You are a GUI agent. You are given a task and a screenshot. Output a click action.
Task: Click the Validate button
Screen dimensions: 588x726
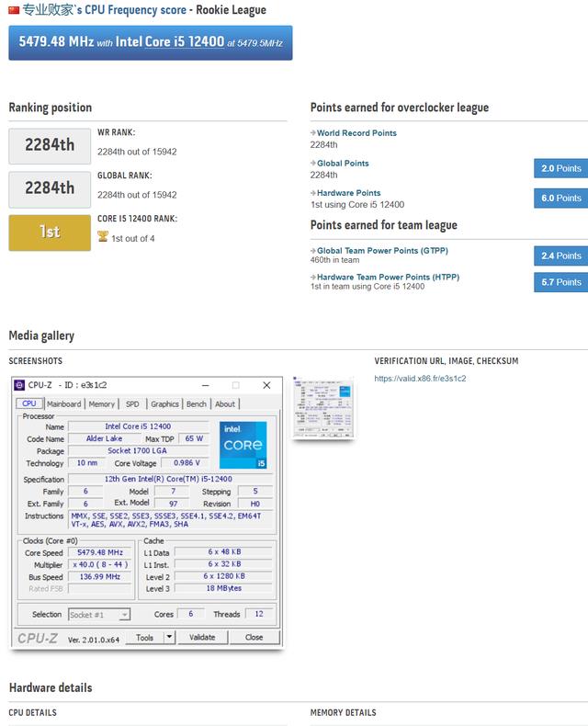pos(202,638)
